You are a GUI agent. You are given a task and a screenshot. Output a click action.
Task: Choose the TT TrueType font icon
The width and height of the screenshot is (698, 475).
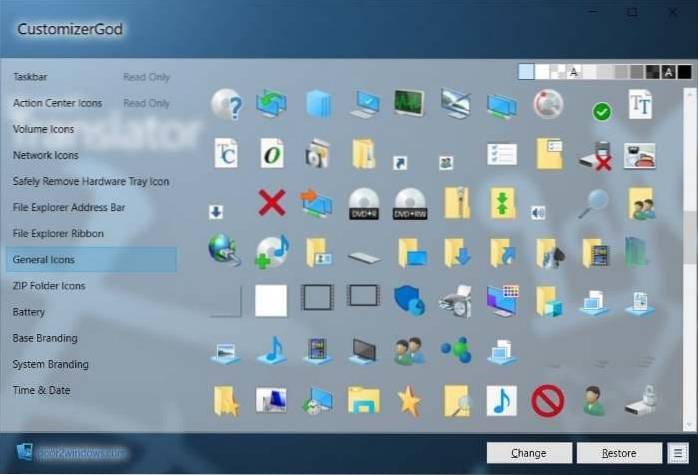click(641, 104)
